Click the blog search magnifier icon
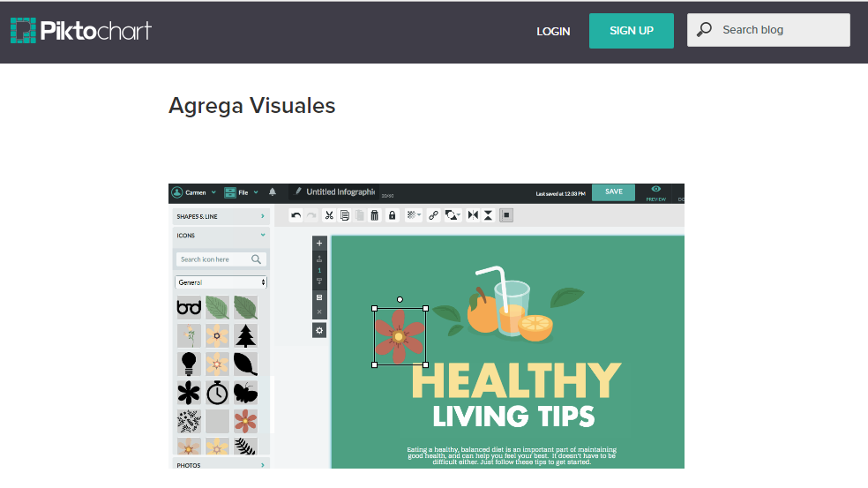This screenshot has height=488, width=868. (704, 29)
